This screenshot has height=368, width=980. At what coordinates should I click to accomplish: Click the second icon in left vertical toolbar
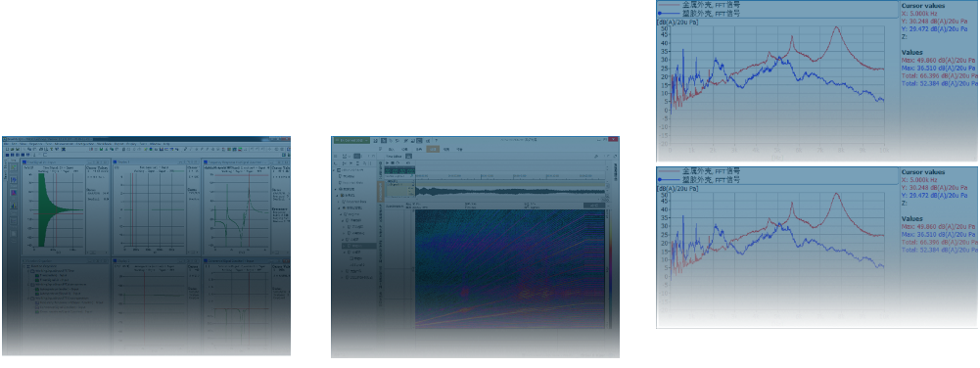click(14, 180)
